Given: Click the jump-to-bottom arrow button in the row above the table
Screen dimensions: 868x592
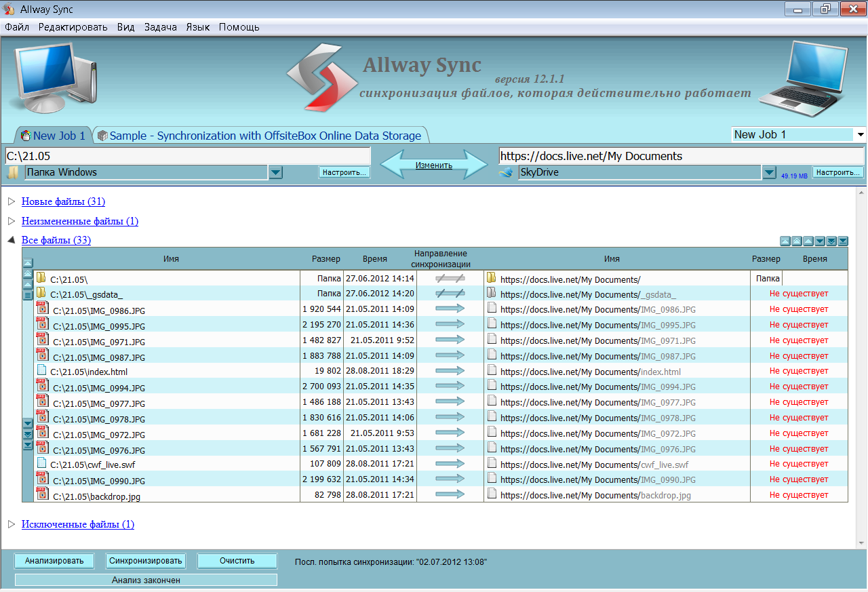Looking at the screenshot, I should tap(843, 241).
